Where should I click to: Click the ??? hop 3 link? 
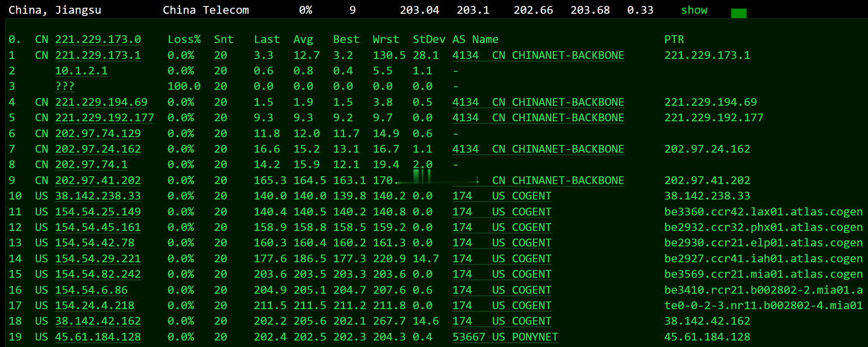tap(65, 86)
